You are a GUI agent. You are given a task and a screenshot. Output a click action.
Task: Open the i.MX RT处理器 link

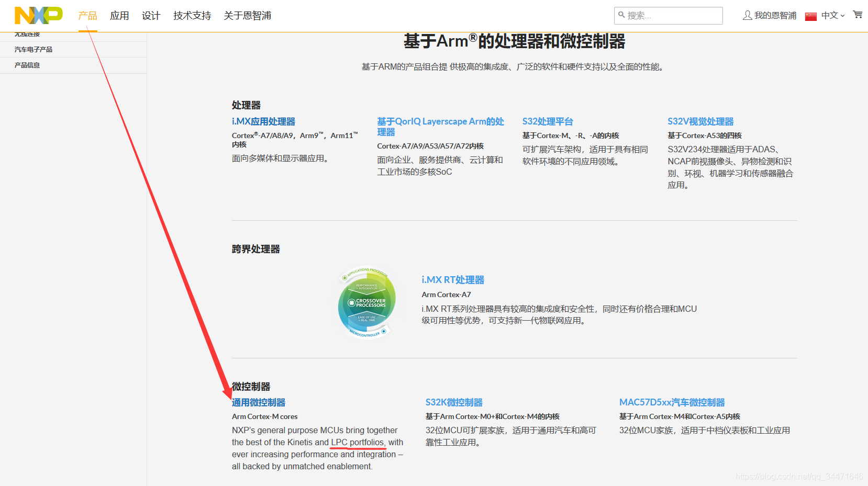pos(453,279)
